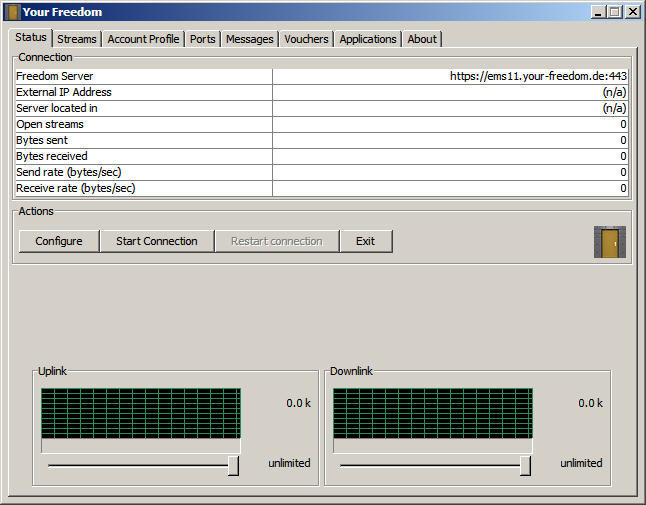Maximize the Your Freedom window

615,12
